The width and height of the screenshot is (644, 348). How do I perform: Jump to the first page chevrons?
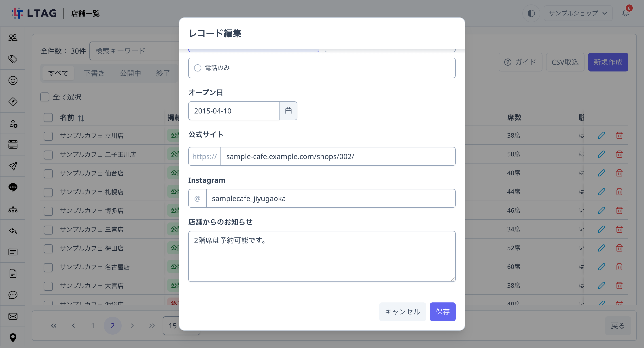click(53, 325)
